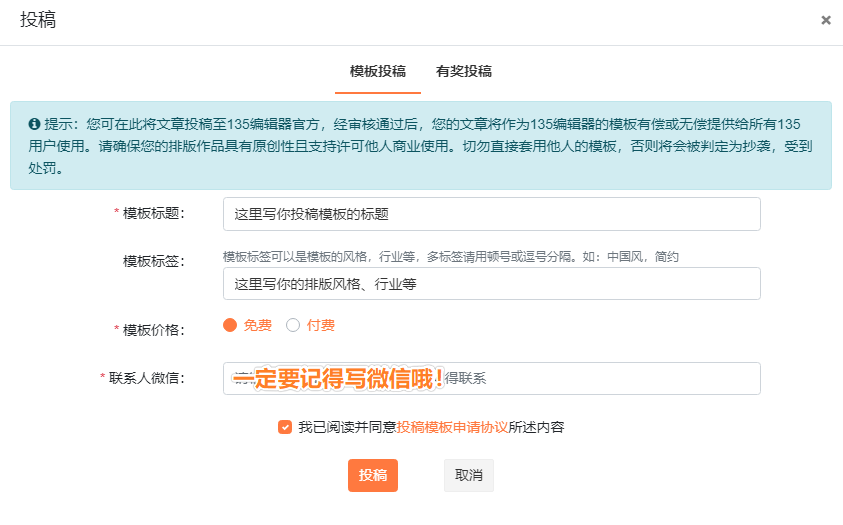Close the 投稿 dialog with the X

[x=826, y=20]
